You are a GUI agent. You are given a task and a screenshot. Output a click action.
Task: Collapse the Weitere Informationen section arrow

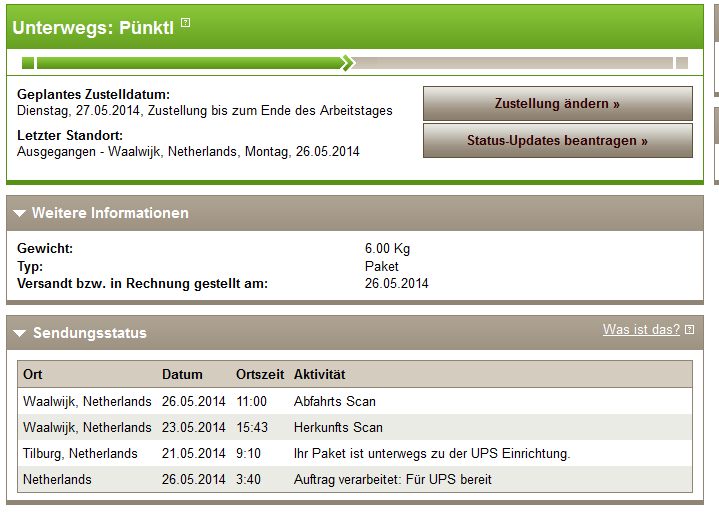point(20,213)
